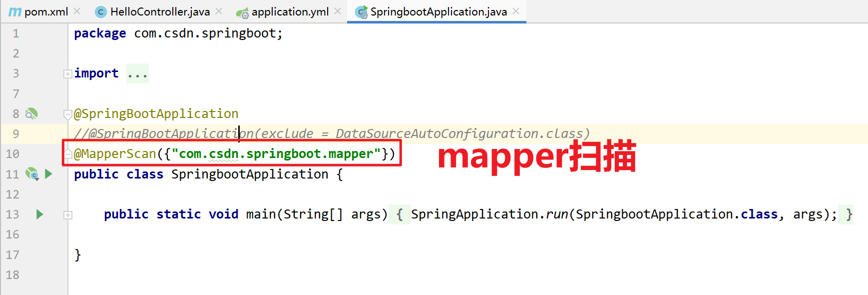Click the "com.csdn.springboot.mapper" string
Screen dimensions: 868x295
[x=276, y=154]
